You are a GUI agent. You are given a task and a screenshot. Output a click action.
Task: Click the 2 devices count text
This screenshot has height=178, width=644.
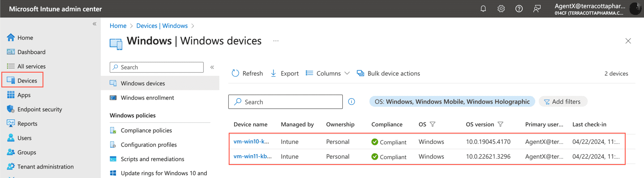(616, 74)
